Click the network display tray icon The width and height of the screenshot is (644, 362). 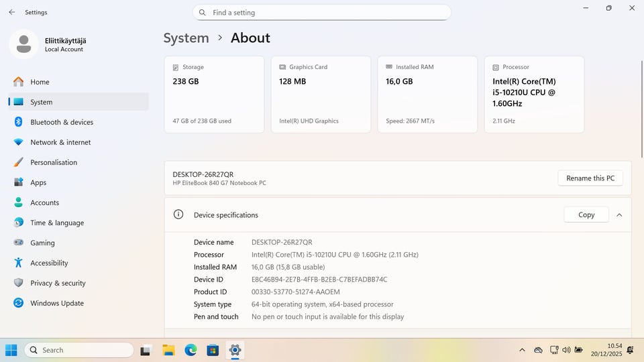554,350
